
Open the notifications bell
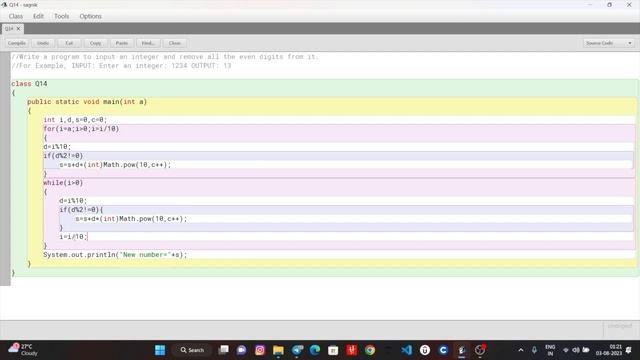[x=629, y=350]
